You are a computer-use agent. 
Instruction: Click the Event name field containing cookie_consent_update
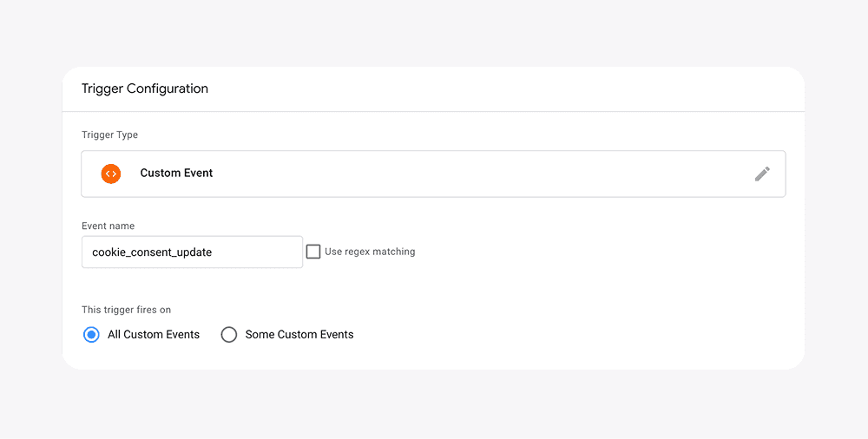coord(192,252)
